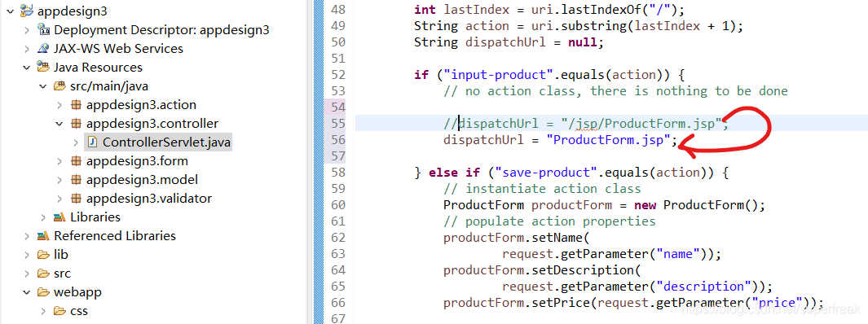Select the src/main/java label
Screen dimensions: 868x324
click(109, 86)
